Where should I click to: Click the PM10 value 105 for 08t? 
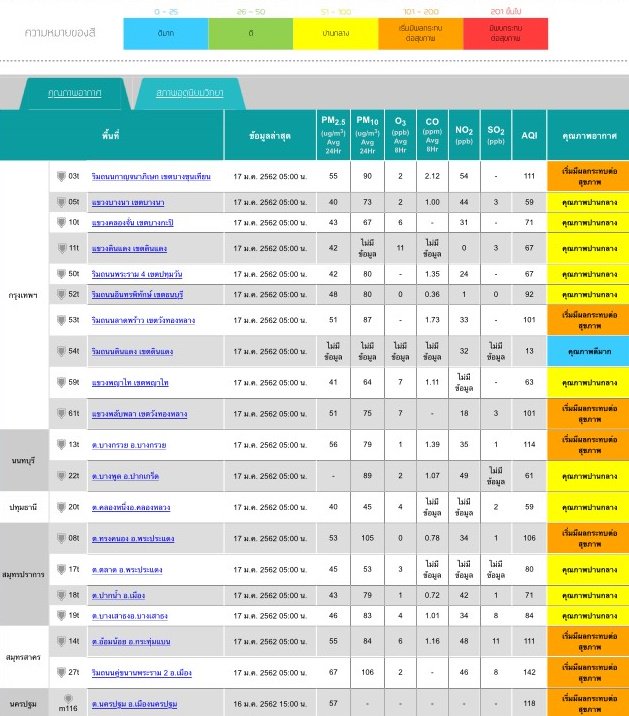pos(368,538)
